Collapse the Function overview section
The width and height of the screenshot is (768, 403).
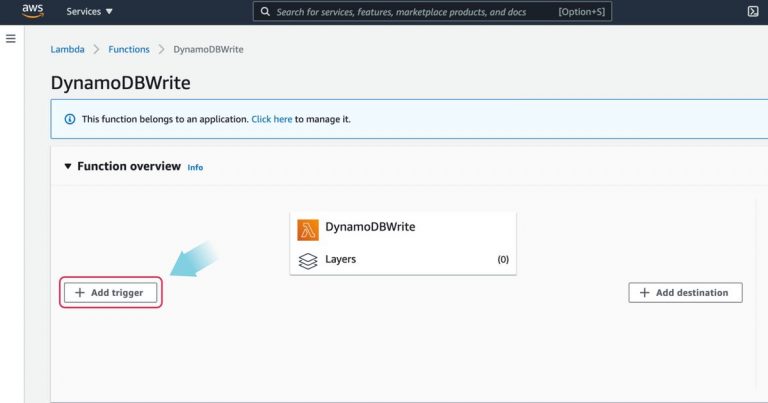[x=68, y=166]
